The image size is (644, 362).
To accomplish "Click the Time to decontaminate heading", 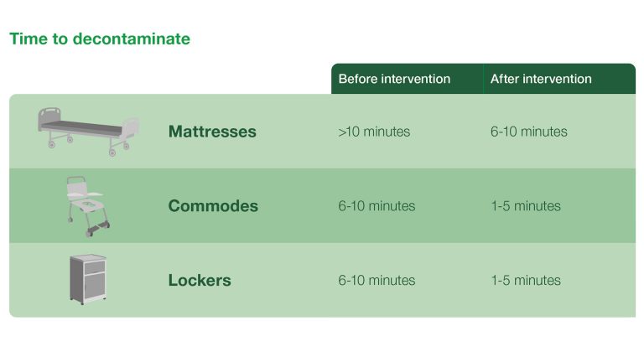I will (x=100, y=39).
